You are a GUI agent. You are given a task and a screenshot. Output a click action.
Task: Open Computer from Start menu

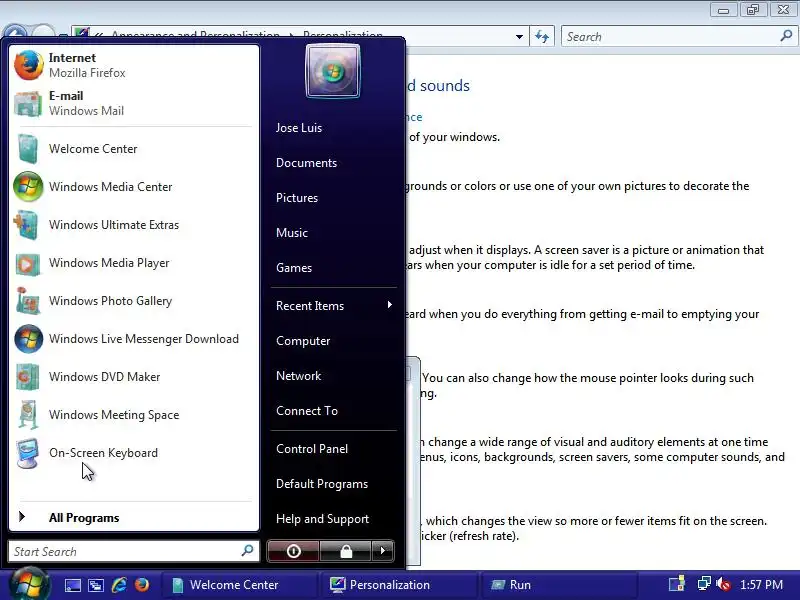click(x=303, y=341)
